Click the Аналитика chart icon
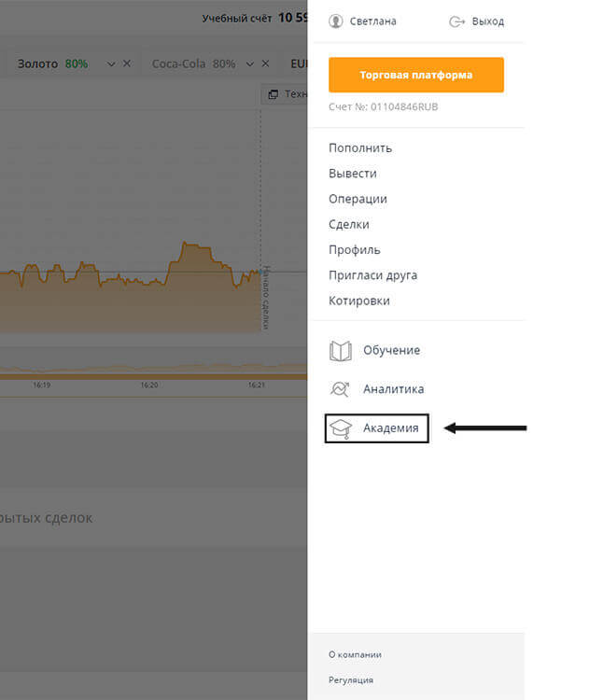 coord(341,390)
